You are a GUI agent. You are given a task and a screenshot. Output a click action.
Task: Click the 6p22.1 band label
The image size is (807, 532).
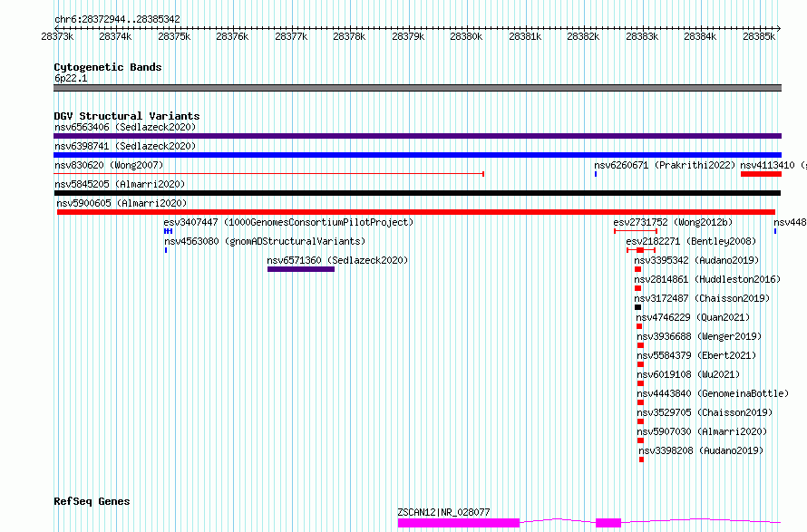coord(71,78)
